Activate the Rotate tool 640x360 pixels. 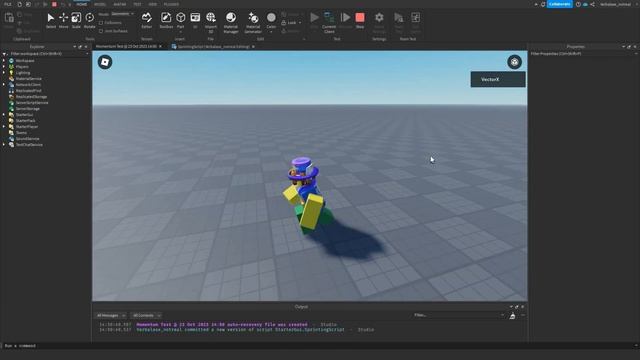click(89, 20)
